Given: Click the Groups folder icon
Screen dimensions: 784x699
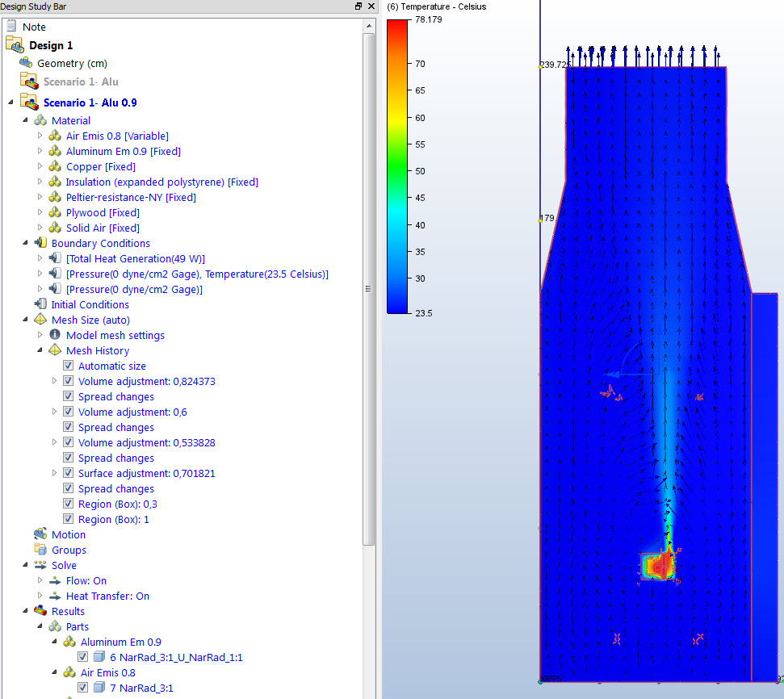Looking at the screenshot, I should tap(40, 550).
